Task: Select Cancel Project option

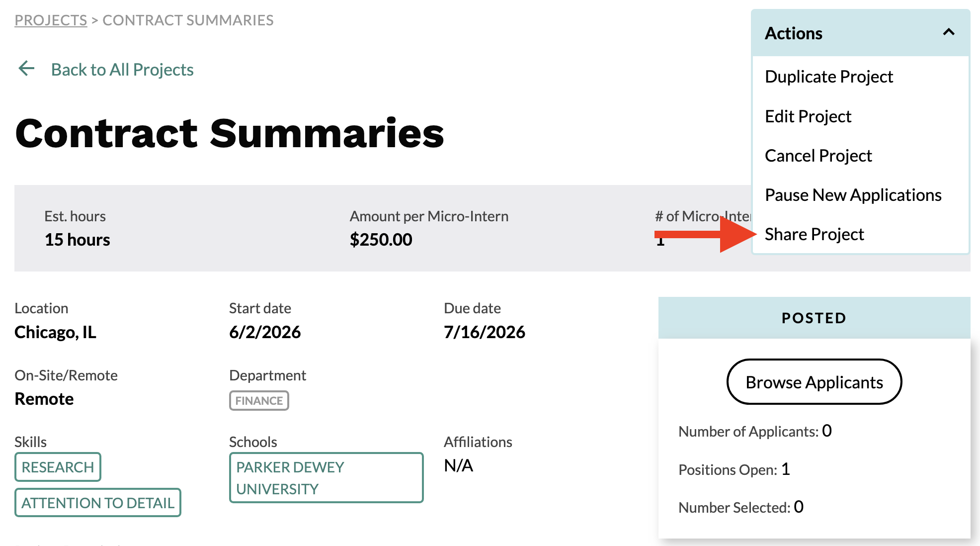Action: (818, 156)
